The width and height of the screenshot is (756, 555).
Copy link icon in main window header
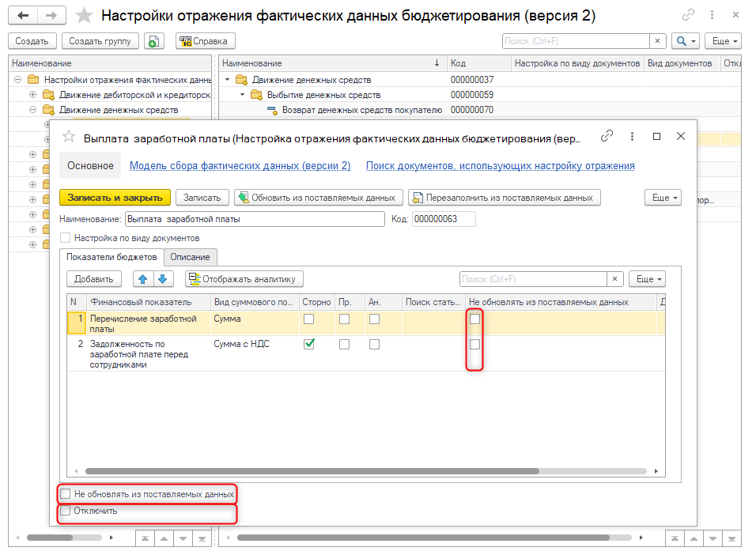coord(688,15)
